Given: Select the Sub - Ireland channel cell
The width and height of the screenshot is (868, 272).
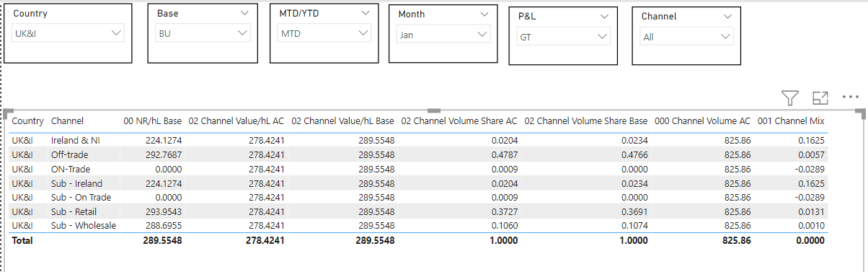Looking at the screenshot, I should [76, 183].
